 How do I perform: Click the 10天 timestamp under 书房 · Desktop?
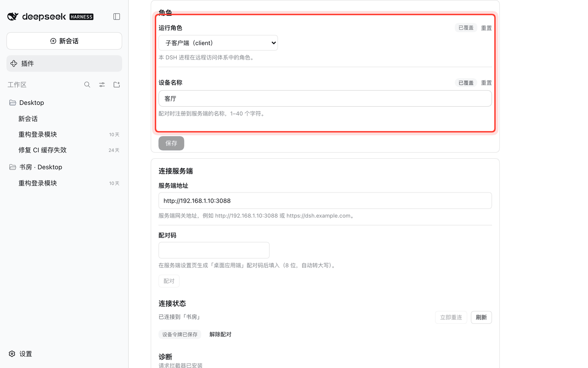pyautogui.click(x=114, y=183)
